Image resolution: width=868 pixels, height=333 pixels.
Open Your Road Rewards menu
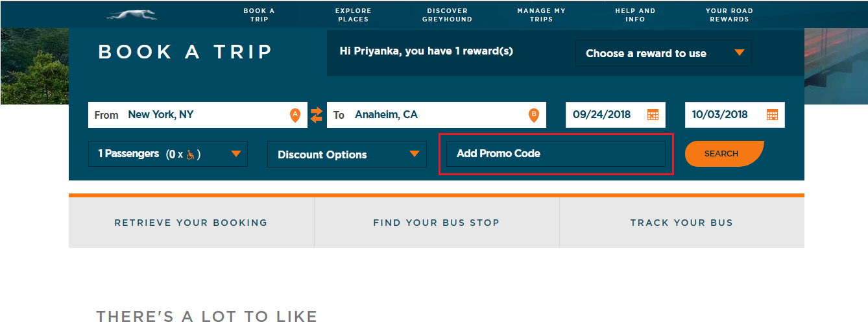[729, 15]
